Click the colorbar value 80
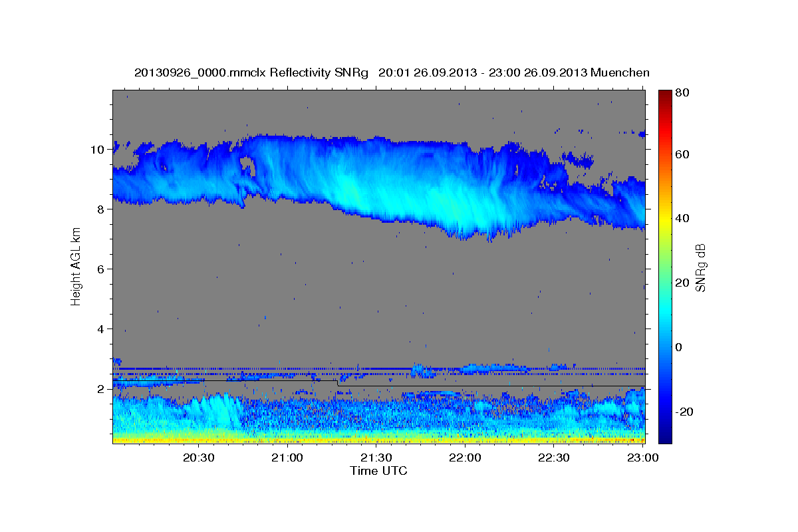 [x=682, y=92]
